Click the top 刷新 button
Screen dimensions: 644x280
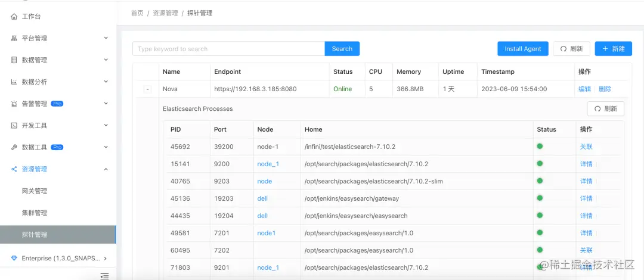(x=571, y=48)
